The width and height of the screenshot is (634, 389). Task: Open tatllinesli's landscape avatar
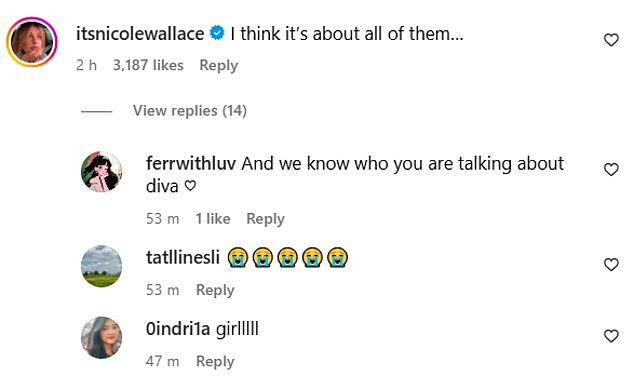tap(101, 266)
